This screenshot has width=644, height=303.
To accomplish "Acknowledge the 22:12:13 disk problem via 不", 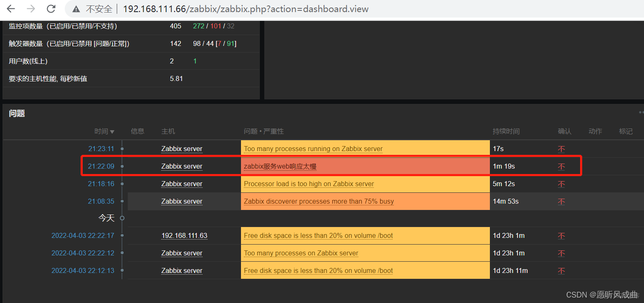I will (561, 270).
